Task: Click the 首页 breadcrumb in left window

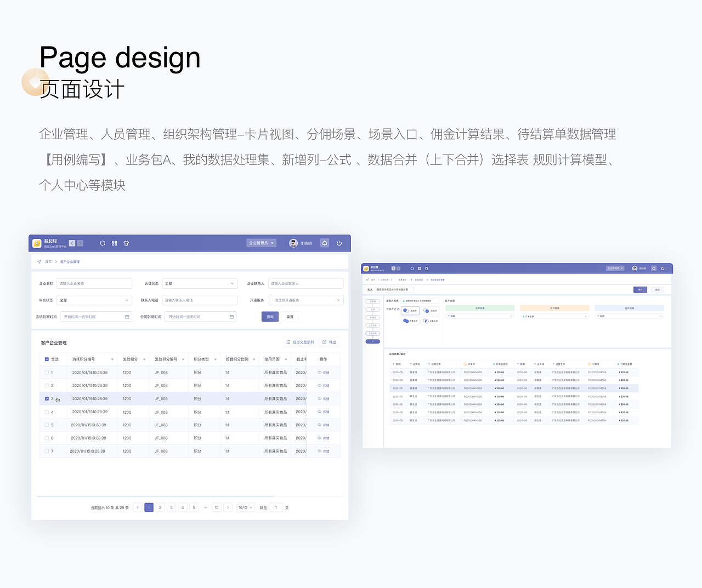Action: [x=48, y=262]
